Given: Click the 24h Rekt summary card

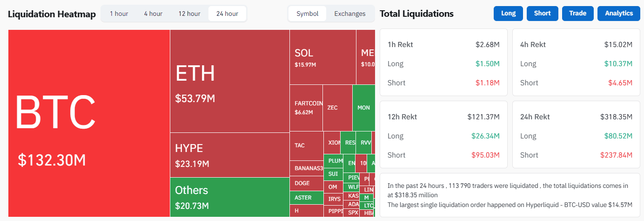Looking at the screenshot, I should pos(576,135).
